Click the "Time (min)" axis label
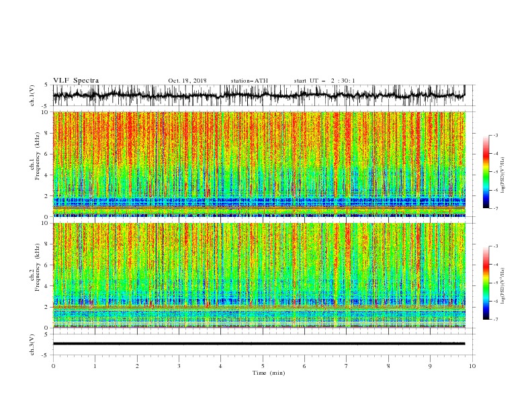Image resolution: width=532 pixels, height=411 pixels. click(x=269, y=373)
